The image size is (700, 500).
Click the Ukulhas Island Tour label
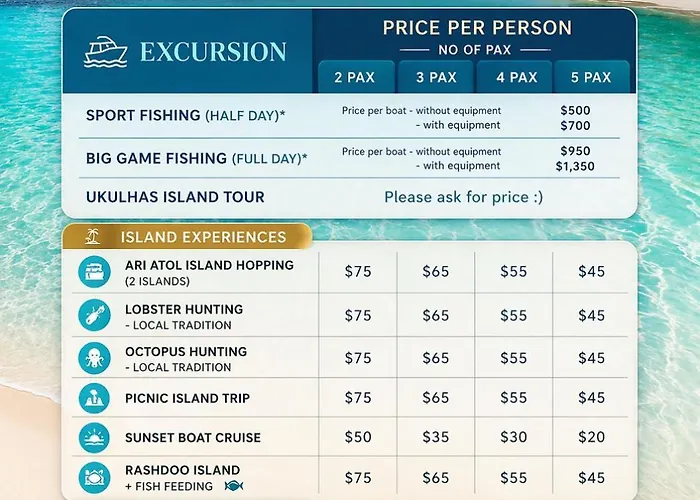tap(175, 197)
